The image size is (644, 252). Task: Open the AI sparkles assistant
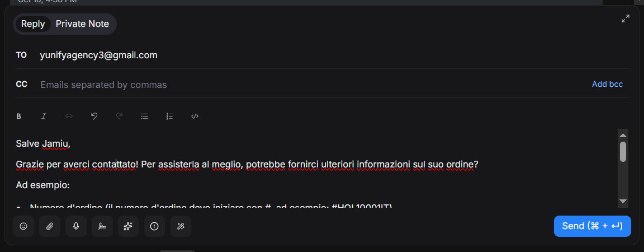click(128, 226)
